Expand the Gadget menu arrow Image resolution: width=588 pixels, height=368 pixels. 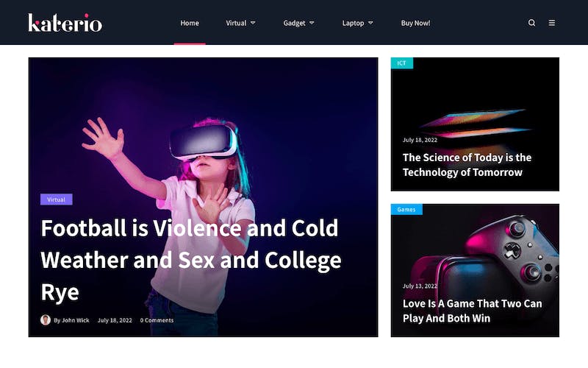(x=312, y=23)
